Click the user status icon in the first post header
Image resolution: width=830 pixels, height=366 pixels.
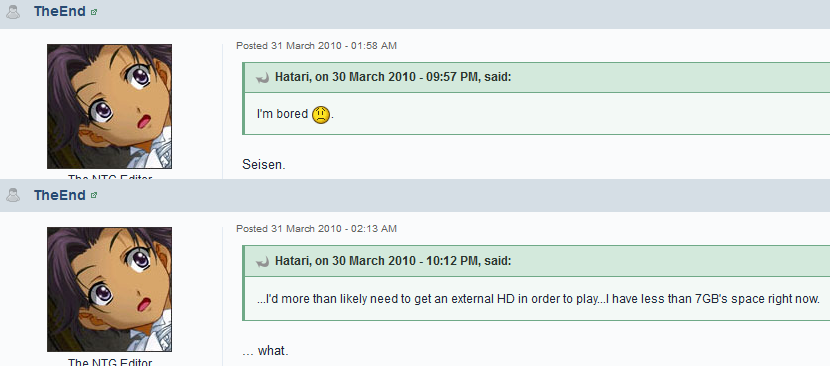pyautogui.click(x=13, y=12)
